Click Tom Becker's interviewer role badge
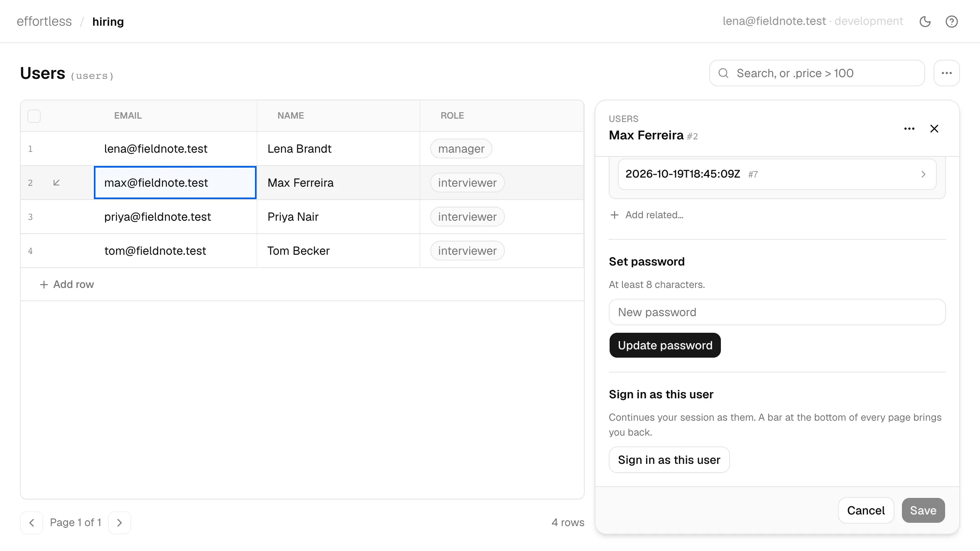 coord(467,251)
